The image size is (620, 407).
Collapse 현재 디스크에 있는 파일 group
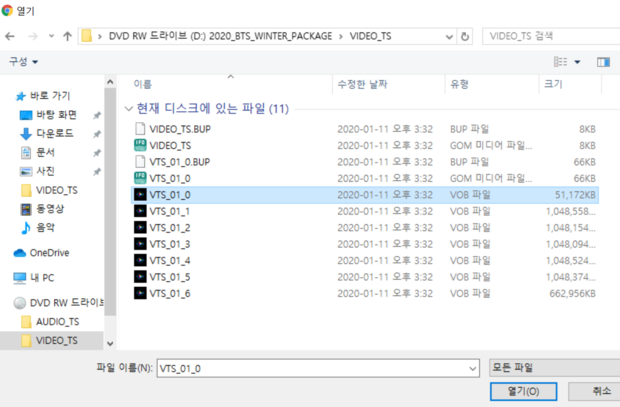128,109
